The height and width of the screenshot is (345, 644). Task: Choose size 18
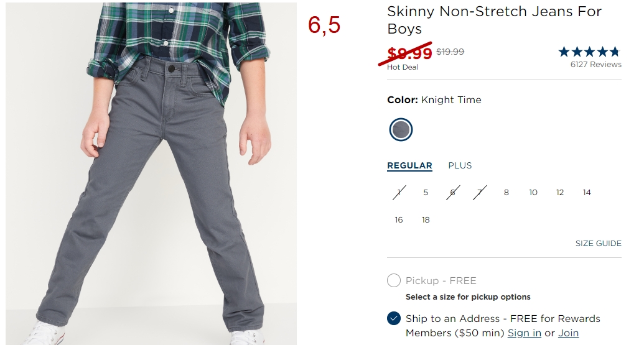click(x=426, y=220)
